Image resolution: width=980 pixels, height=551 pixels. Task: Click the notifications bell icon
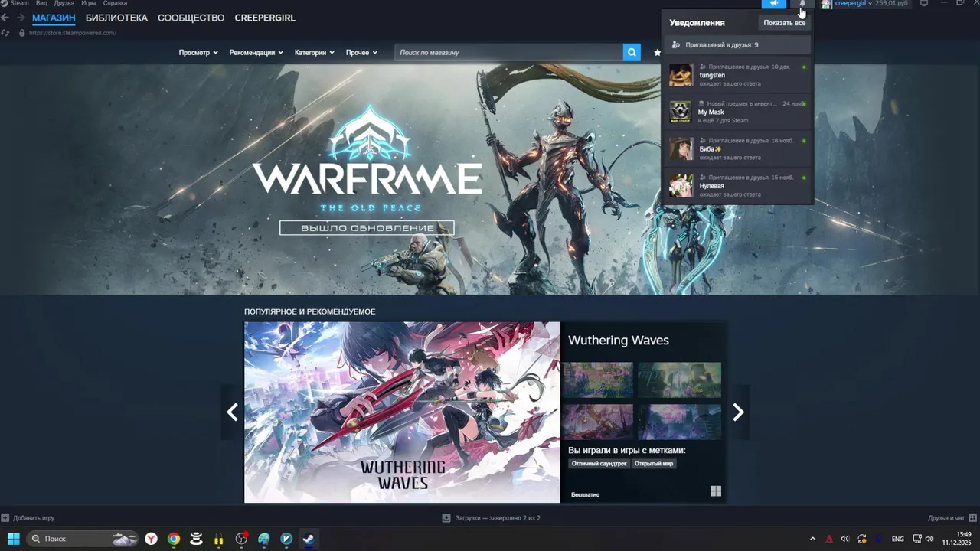802,4
